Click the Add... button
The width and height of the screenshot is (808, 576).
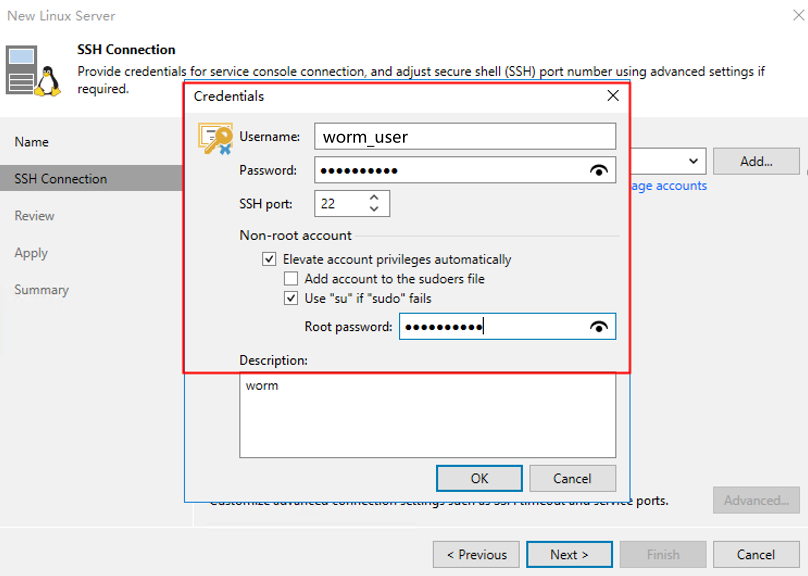(x=756, y=161)
